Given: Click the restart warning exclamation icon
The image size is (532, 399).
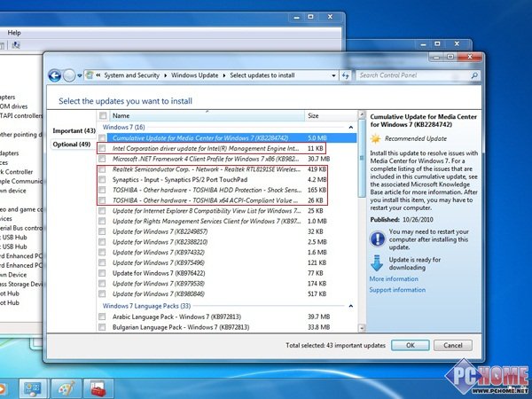Looking at the screenshot, I should pos(378,239).
